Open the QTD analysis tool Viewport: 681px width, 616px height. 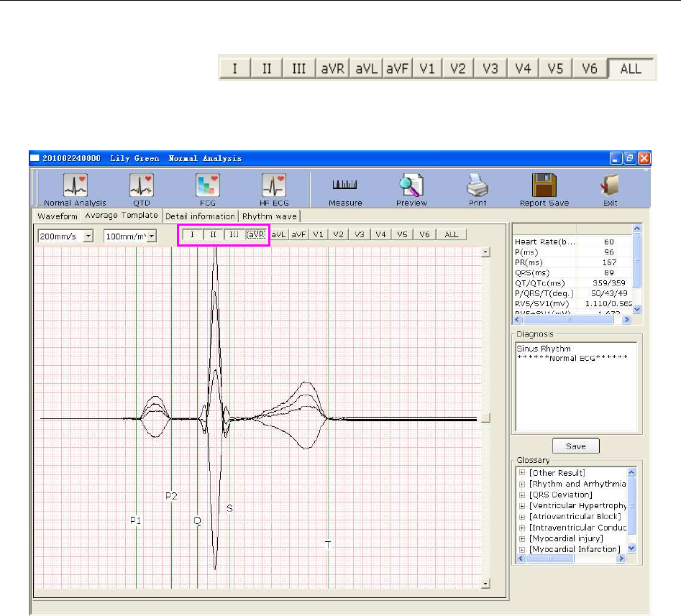[142, 190]
